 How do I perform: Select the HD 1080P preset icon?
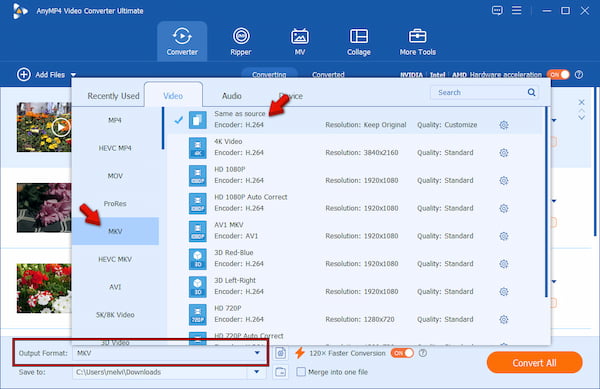pos(197,176)
